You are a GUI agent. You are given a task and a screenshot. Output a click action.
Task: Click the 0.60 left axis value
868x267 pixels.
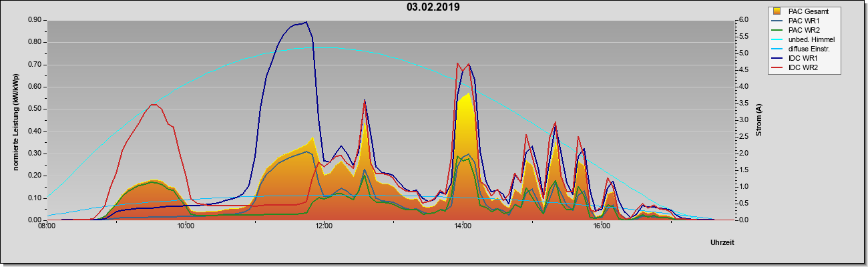coord(34,87)
